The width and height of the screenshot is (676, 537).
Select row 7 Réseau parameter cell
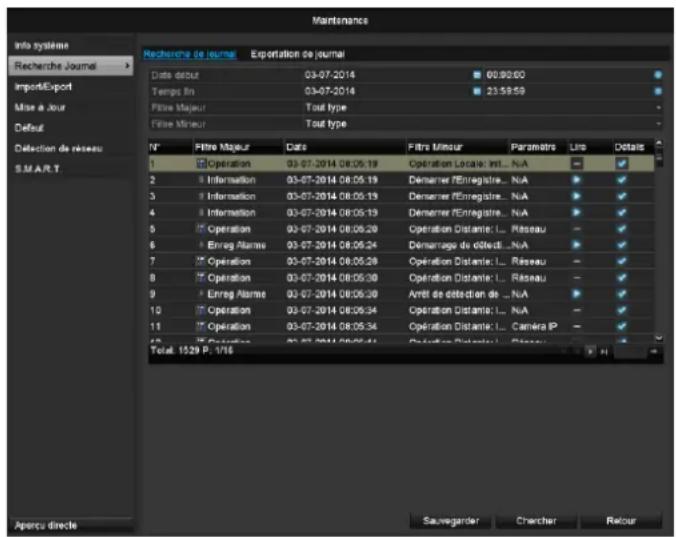coord(529,262)
